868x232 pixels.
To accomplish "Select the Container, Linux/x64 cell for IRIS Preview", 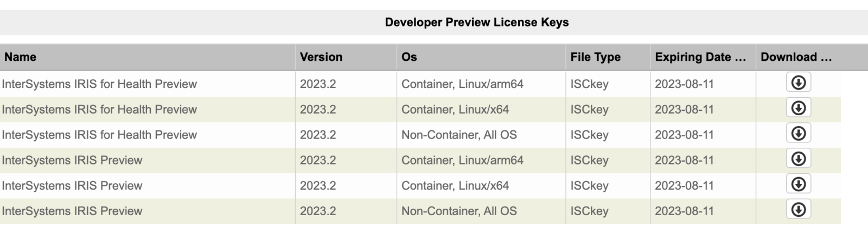I will coord(455,186).
